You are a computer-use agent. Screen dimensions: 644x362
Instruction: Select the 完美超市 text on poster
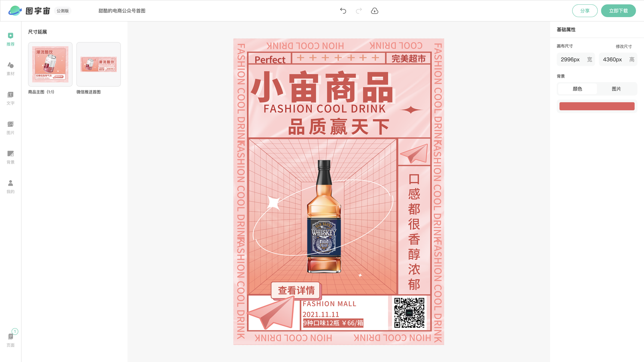(408, 59)
